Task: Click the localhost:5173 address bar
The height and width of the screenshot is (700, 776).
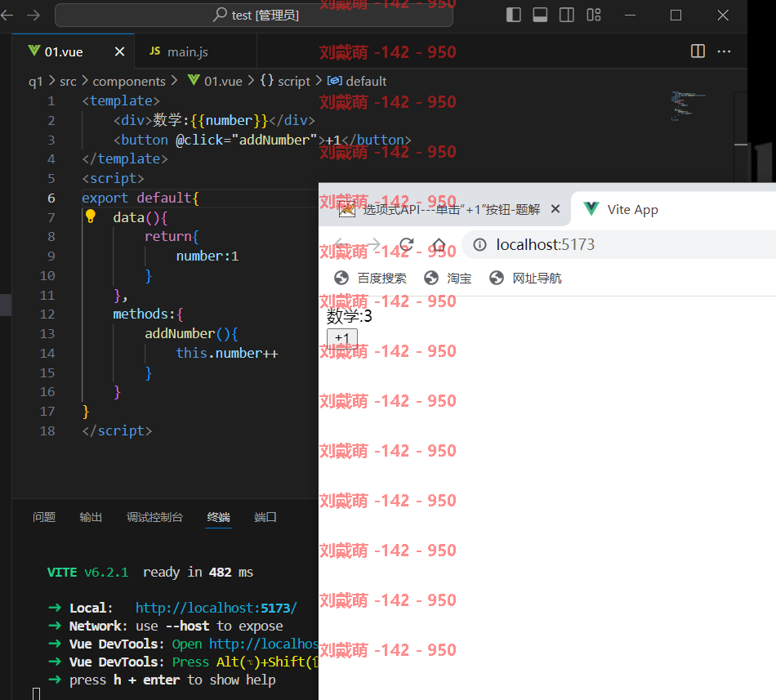Action: (x=619, y=244)
